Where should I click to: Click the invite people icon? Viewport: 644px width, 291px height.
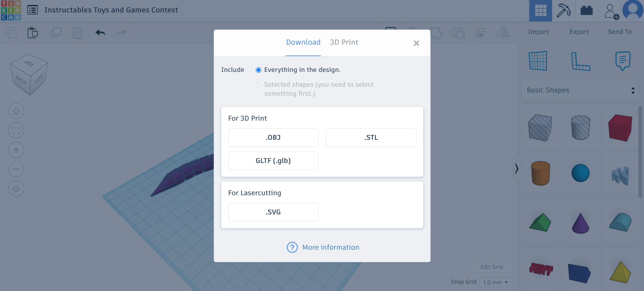coord(611,11)
